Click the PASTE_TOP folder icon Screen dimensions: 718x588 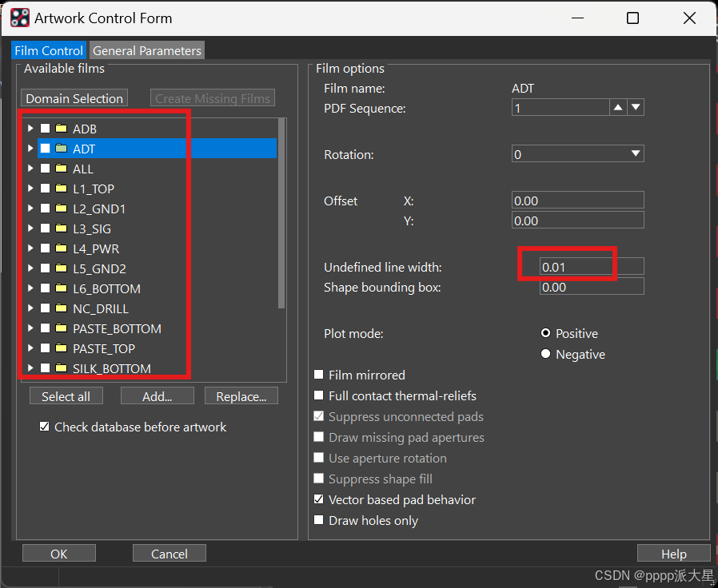(61, 348)
